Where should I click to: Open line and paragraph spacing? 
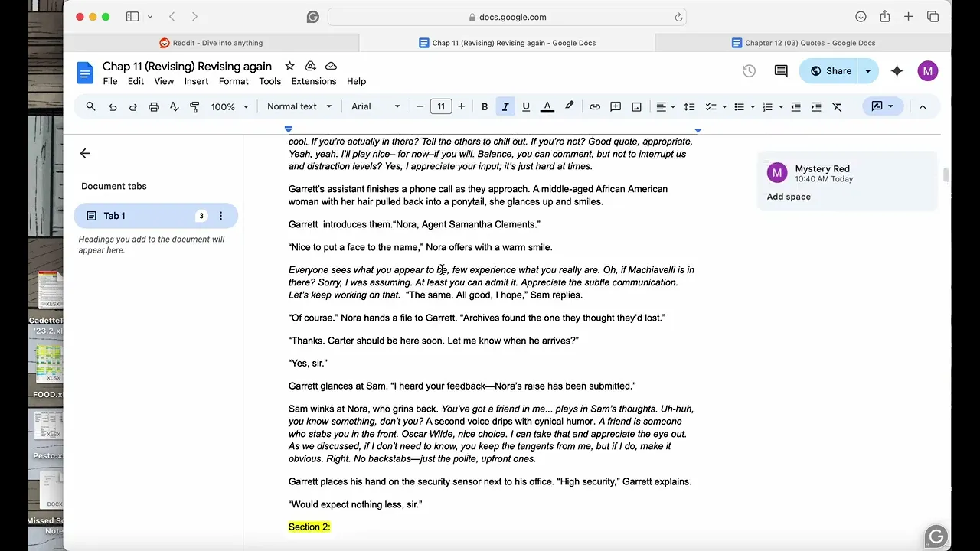[690, 107]
